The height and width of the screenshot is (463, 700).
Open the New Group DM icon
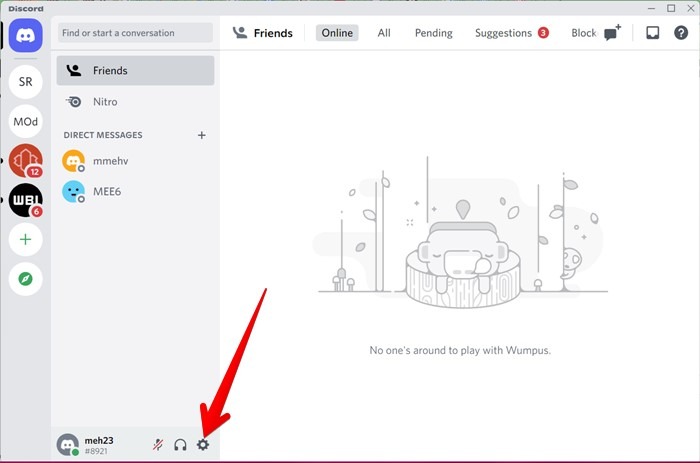coord(612,33)
